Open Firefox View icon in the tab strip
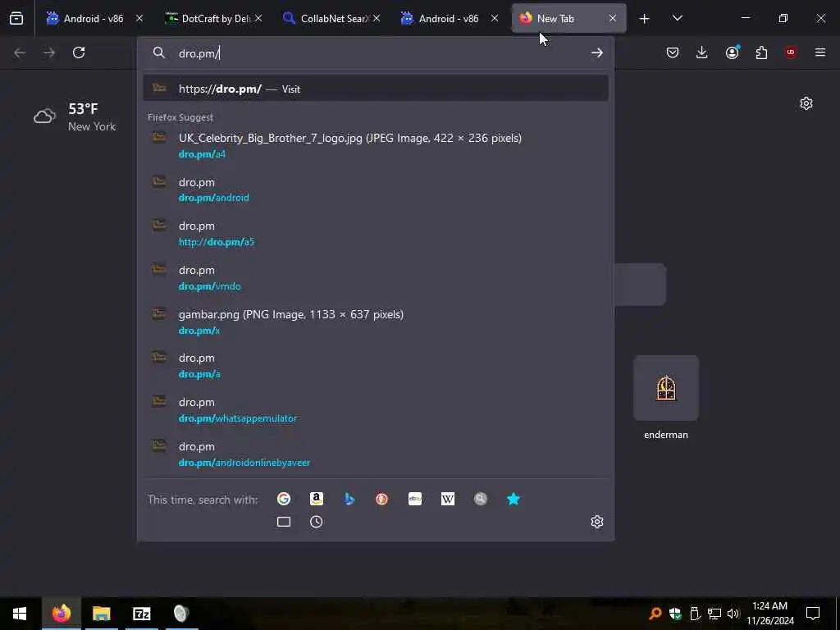This screenshot has height=630, width=840. tap(16, 19)
